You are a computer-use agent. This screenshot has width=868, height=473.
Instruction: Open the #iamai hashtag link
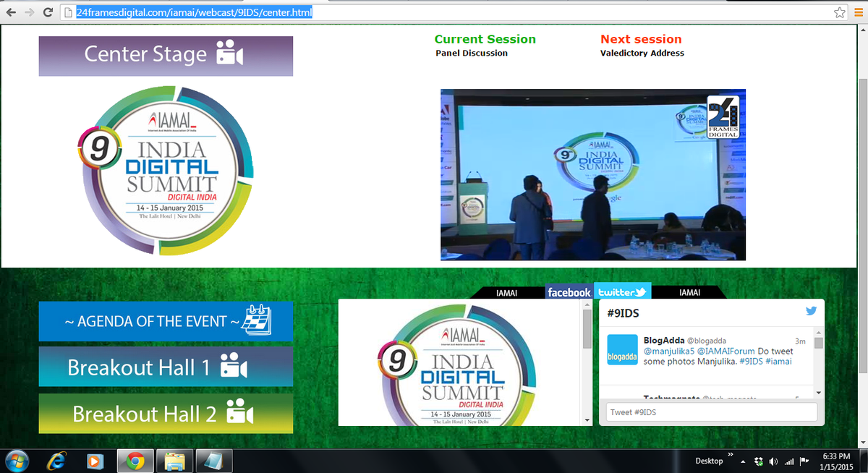click(778, 361)
